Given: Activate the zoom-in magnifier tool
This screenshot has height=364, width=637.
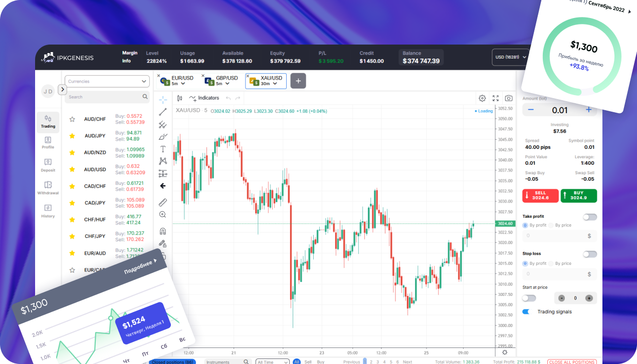Looking at the screenshot, I should 163,214.
